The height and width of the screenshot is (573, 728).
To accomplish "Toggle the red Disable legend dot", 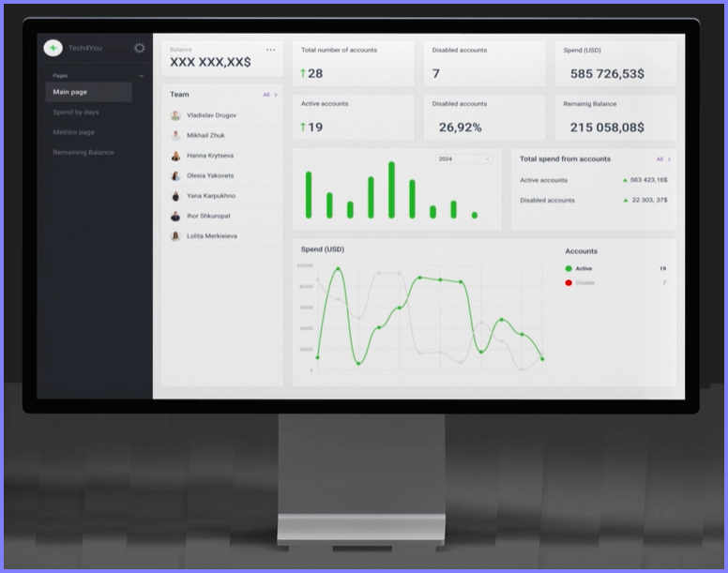I will 569,282.
